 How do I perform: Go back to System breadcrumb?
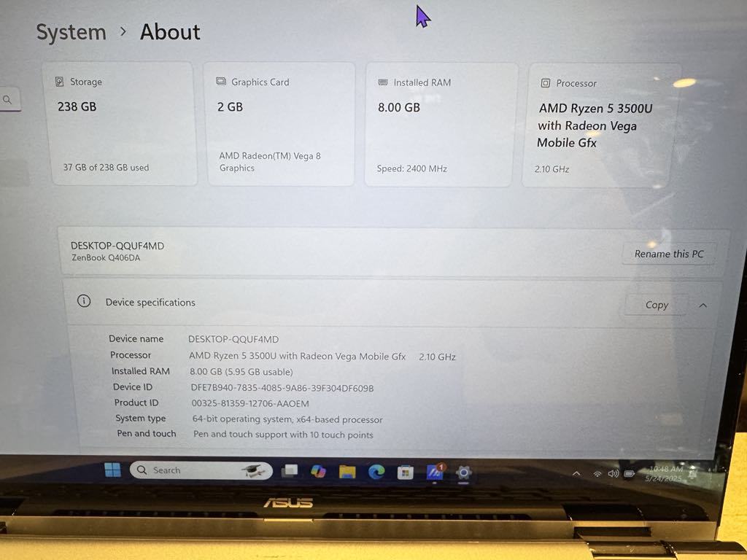(71, 32)
